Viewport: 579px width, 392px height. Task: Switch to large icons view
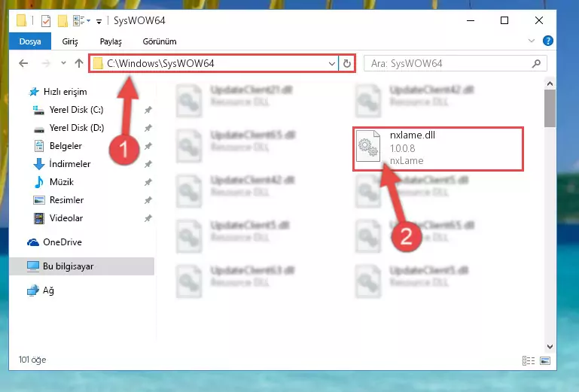click(545, 360)
